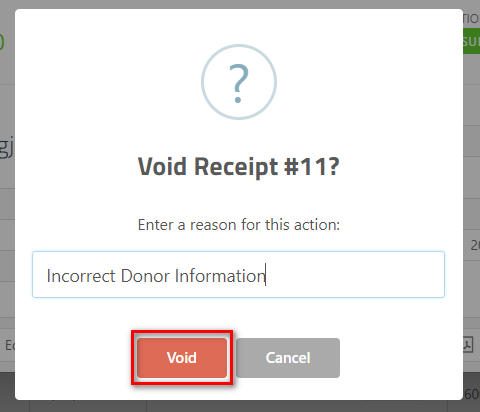Focus the reason for this action field

pos(238,274)
